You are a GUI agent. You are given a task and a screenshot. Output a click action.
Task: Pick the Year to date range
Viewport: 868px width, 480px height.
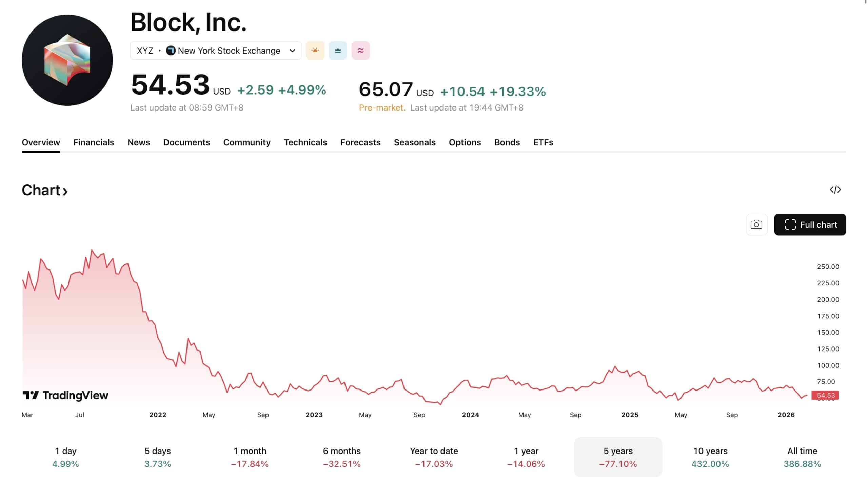click(x=434, y=457)
